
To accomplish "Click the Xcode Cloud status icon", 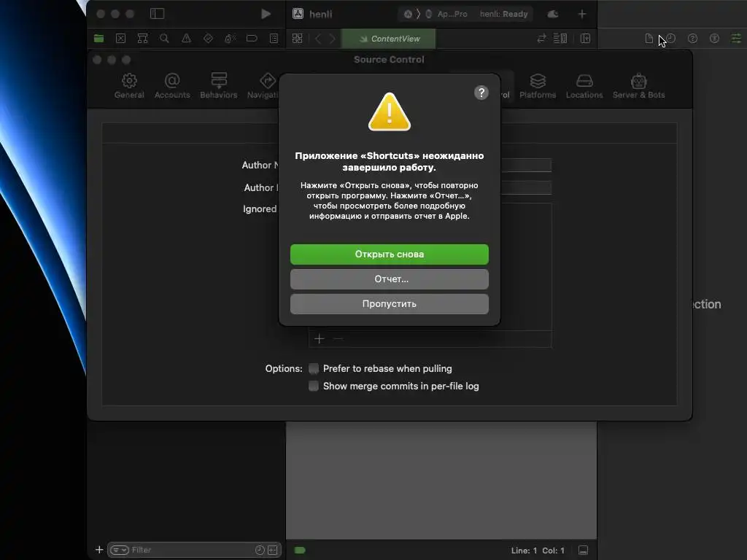I will click(x=553, y=14).
